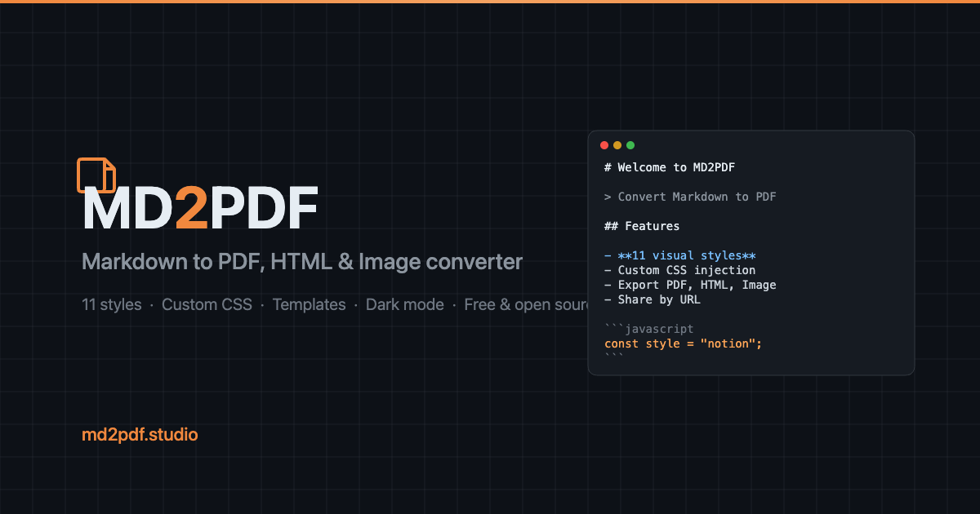Image resolution: width=980 pixels, height=514 pixels.
Task: Click the '# Welcome to MD2PDF' code line
Action: coord(670,167)
